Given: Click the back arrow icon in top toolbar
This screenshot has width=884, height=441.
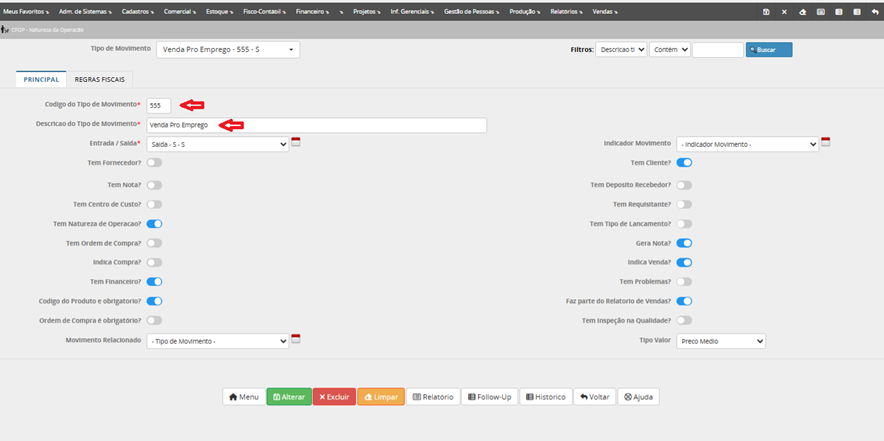Looking at the screenshot, I should point(875,11).
